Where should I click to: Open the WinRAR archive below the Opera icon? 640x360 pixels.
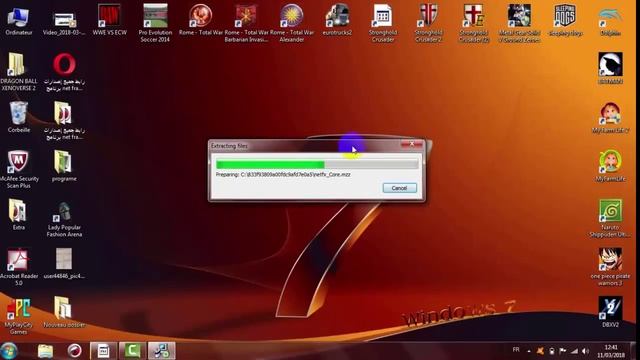(x=64, y=120)
